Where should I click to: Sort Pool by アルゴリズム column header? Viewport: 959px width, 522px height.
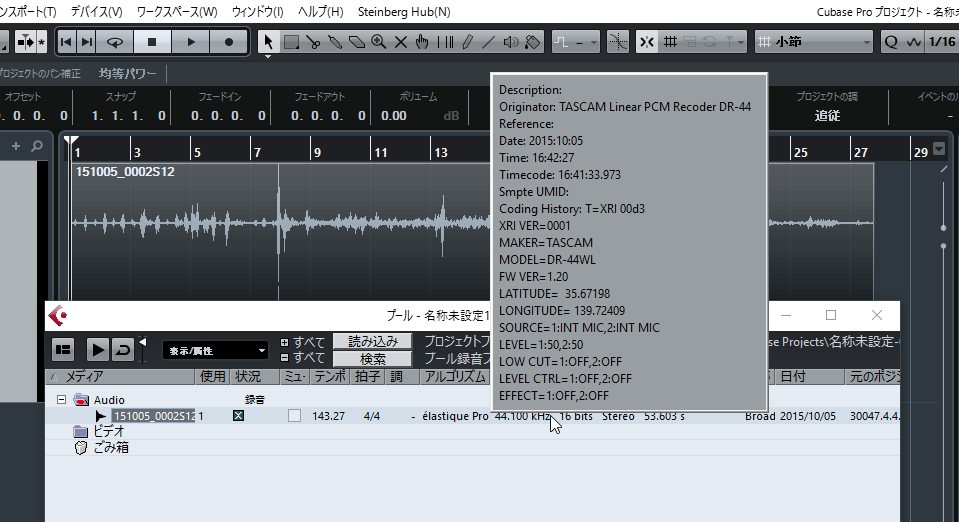coord(456,376)
